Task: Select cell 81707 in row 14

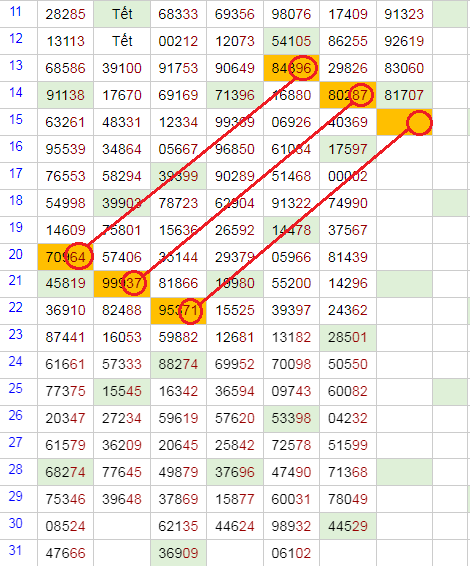Action: pos(404,95)
